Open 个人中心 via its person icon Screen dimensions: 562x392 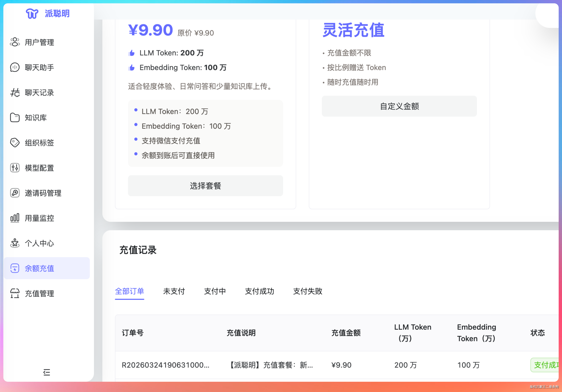point(15,243)
